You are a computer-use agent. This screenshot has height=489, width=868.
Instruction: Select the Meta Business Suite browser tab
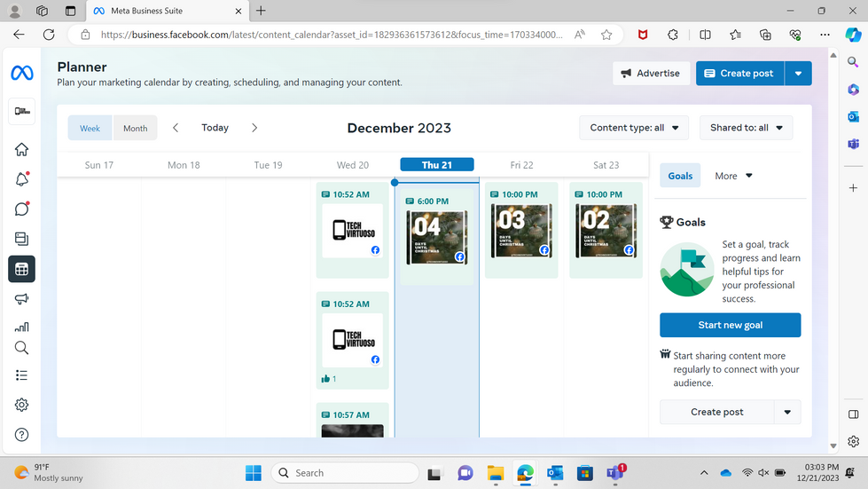[x=168, y=11]
